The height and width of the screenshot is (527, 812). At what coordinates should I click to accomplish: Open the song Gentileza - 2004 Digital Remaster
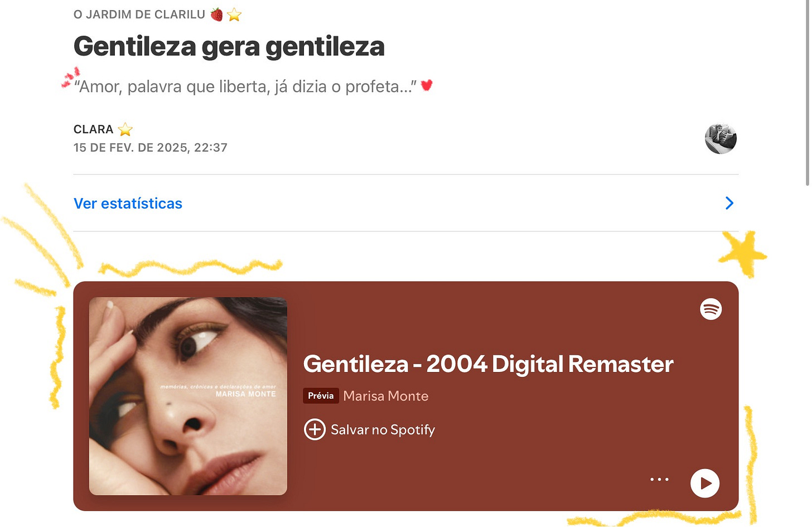point(488,364)
